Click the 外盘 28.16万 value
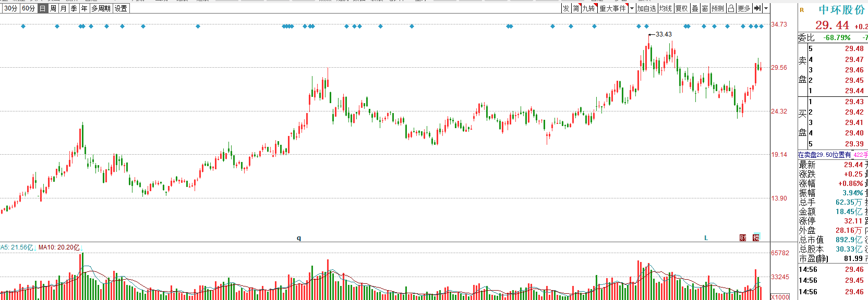The image size is (868, 300). tap(849, 230)
